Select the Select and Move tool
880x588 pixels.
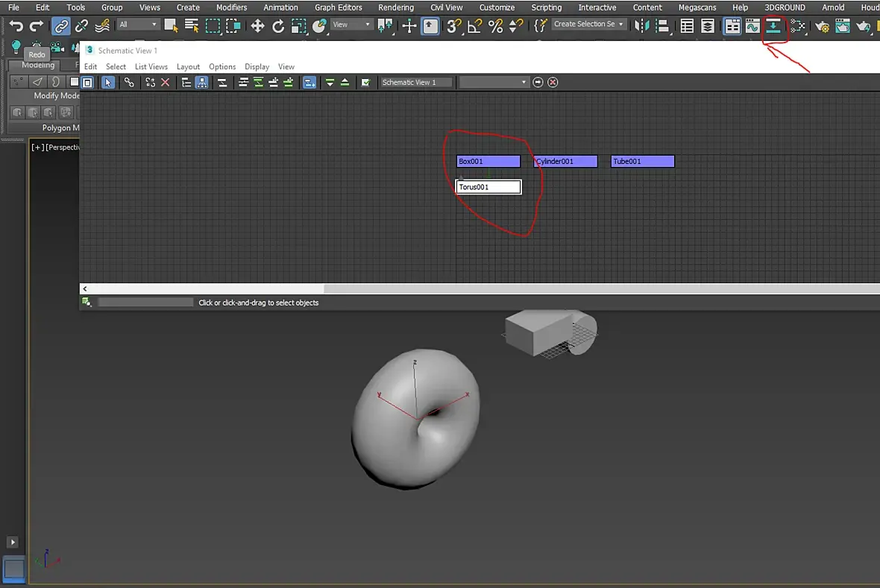257,26
